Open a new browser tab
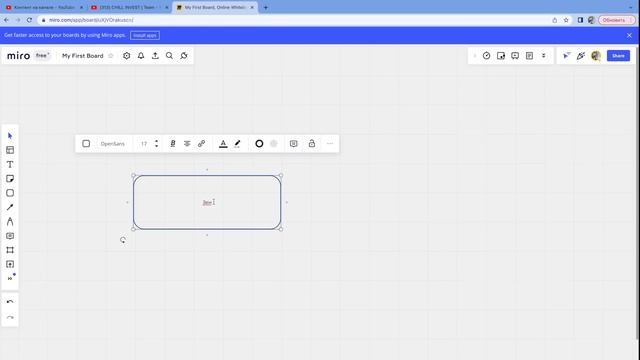The image size is (640, 360). (x=266, y=7)
